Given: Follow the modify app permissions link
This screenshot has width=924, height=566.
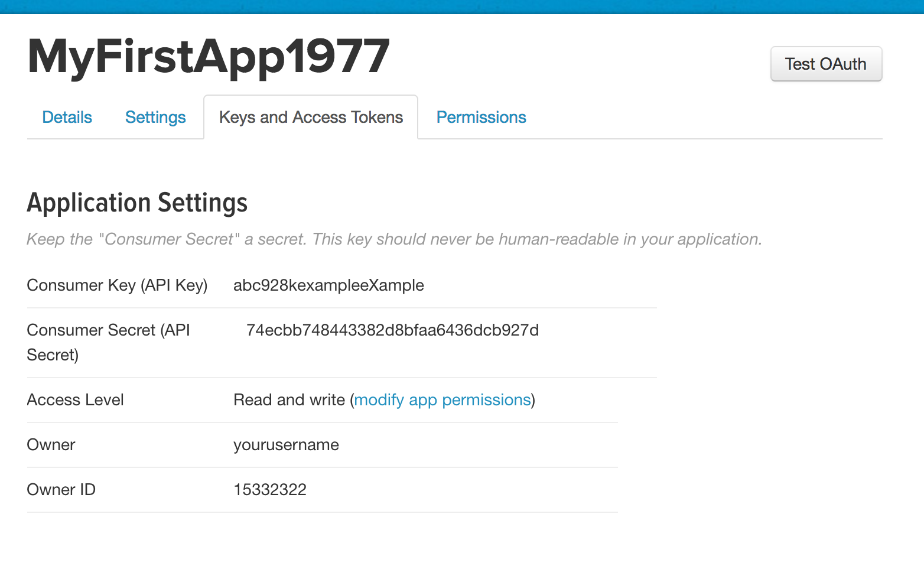Looking at the screenshot, I should click(443, 400).
